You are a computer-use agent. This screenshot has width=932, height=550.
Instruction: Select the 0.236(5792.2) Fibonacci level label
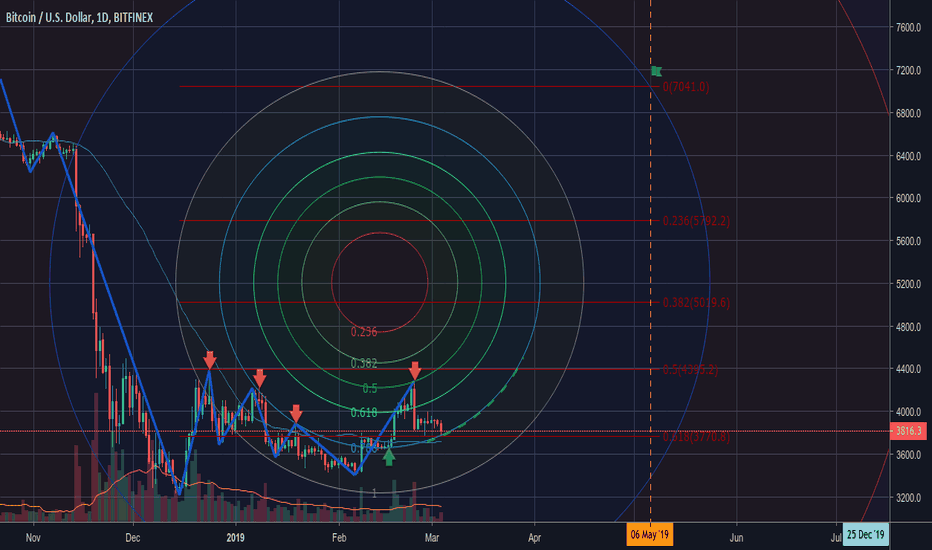696,221
